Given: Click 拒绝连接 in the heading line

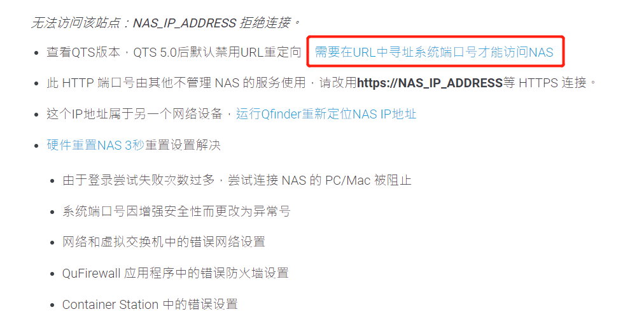Looking at the screenshot, I should (x=265, y=22).
